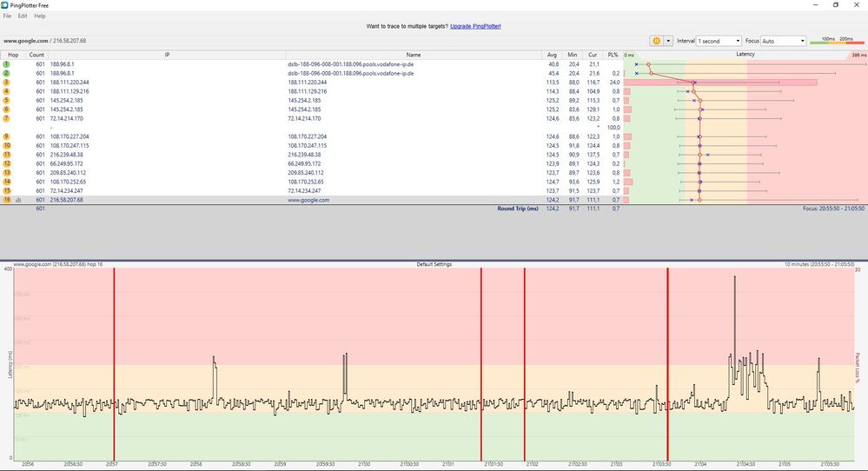Viewport: 868px width, 471px height.
Task: Click the orange hop 6 circle icon
Action: tap(7, 109)
